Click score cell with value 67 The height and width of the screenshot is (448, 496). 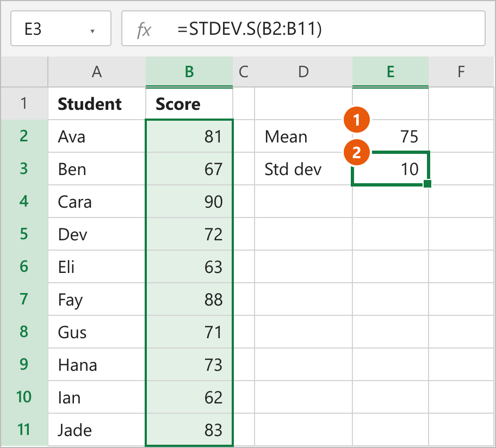[189, 169]
